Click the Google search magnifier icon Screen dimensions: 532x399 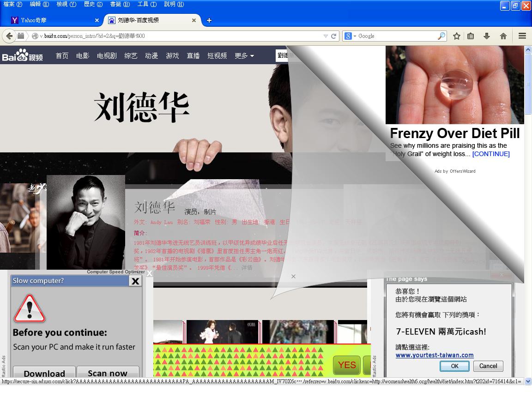pyautogui.click(x=441, y=36)
